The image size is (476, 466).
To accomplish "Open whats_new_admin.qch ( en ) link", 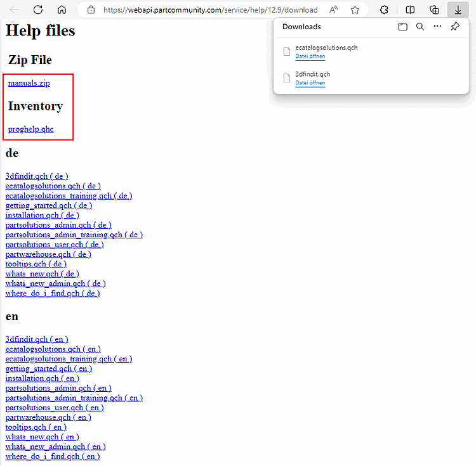I will click(x=56, y=446).
